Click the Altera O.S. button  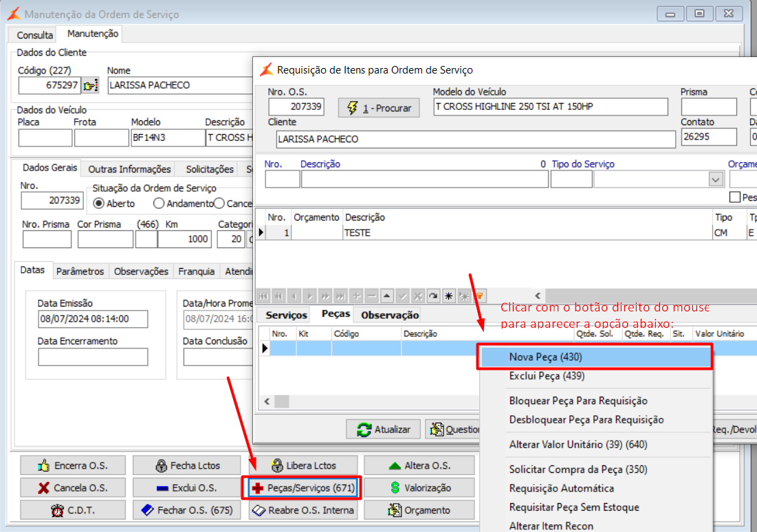419,466
